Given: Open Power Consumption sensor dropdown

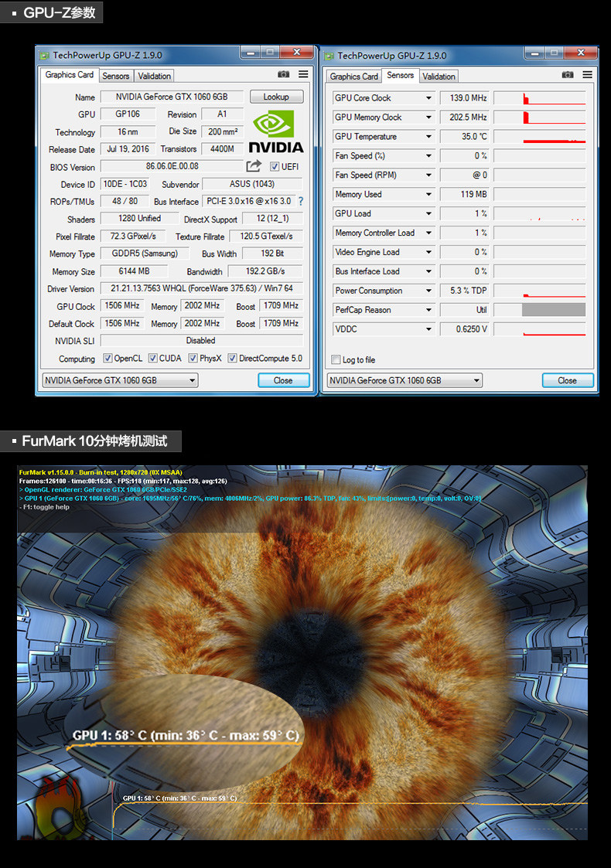Looking at the screenshot, I should [x=428, y=291].
